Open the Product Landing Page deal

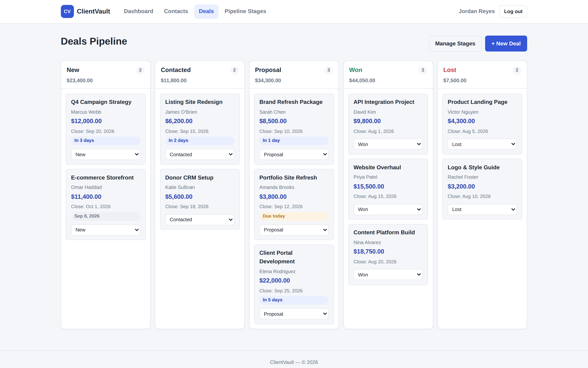(x=478, y=102)
